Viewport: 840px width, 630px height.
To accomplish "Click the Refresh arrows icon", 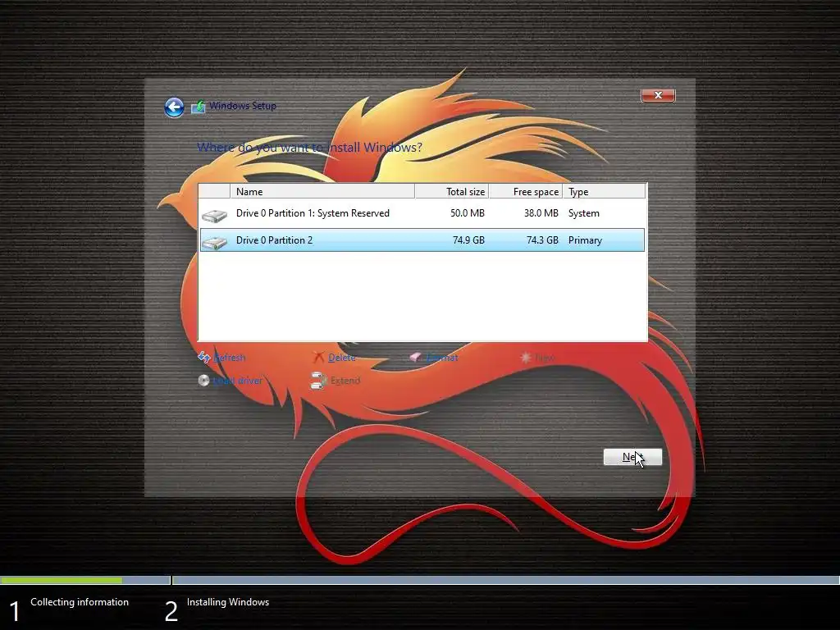I will tap(204, 357).
